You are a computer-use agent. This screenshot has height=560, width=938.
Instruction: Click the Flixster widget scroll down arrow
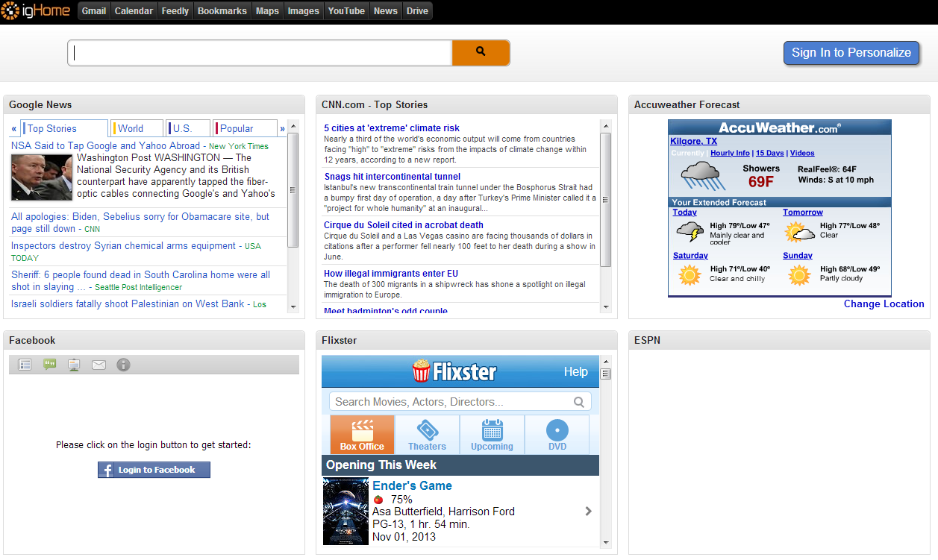(x=606, y=543)
